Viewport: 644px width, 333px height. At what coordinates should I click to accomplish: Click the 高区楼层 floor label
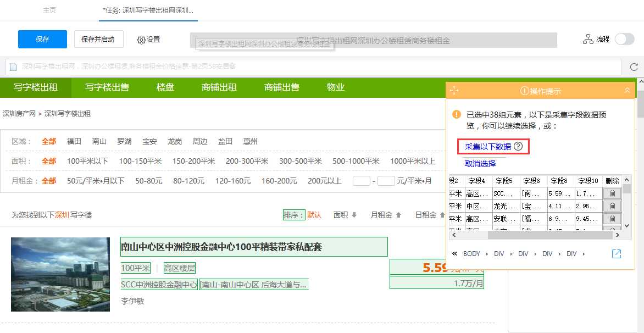[x=180, y=269]
